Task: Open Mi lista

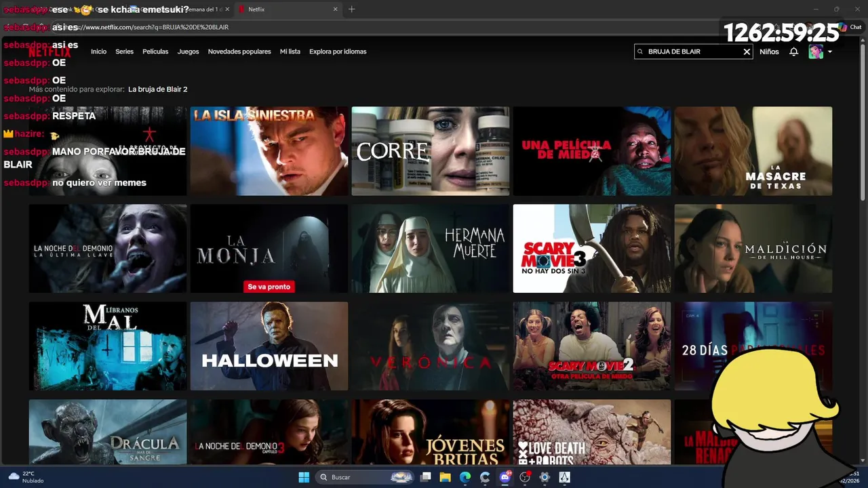Action: [290, 52]
